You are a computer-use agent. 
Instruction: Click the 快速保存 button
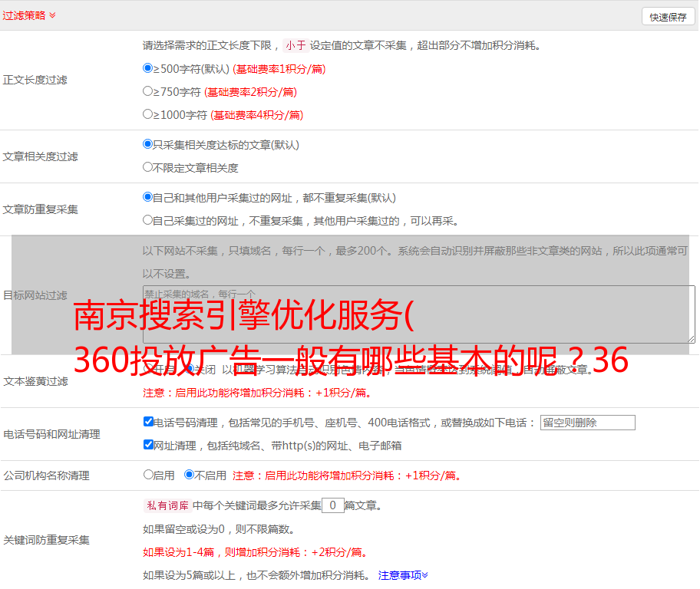668,17
